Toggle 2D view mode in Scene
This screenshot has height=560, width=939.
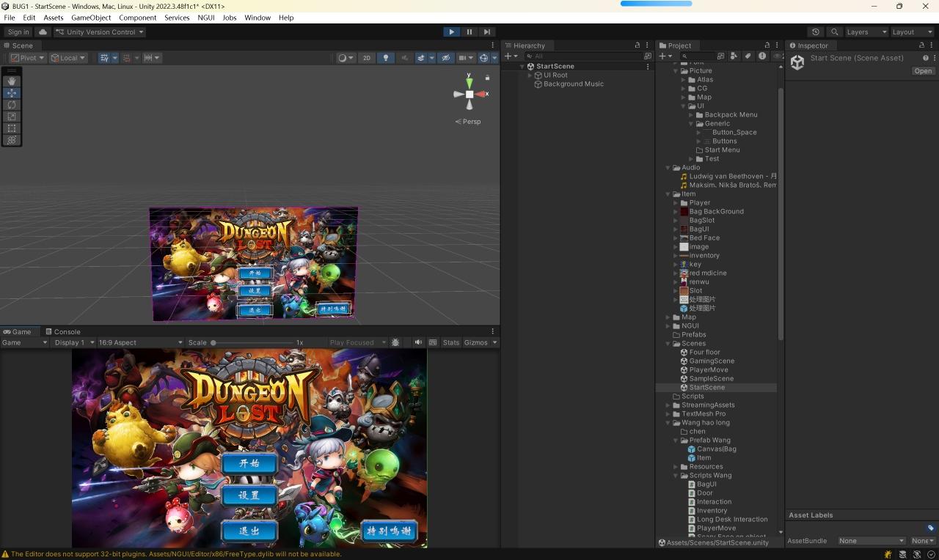coord(366,58)
